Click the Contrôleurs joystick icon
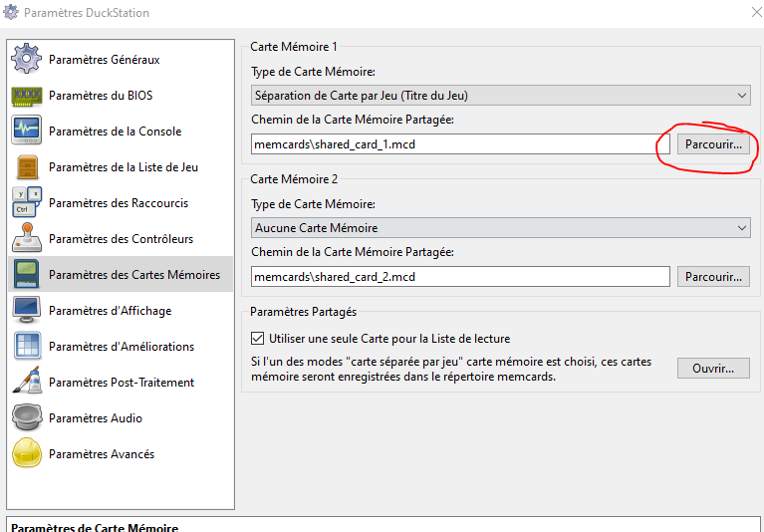Image resolution: width=764 pixels, height=532 pixels. tap(27, 239)
